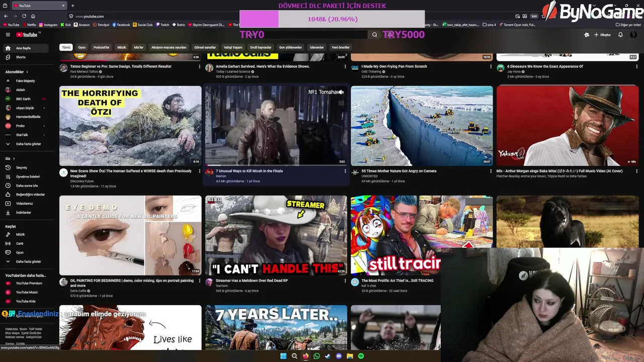Open options for Oil Painting Beginners video
Image resolution: width=644 pixels, height=362 pixels.
pos(199,281)
